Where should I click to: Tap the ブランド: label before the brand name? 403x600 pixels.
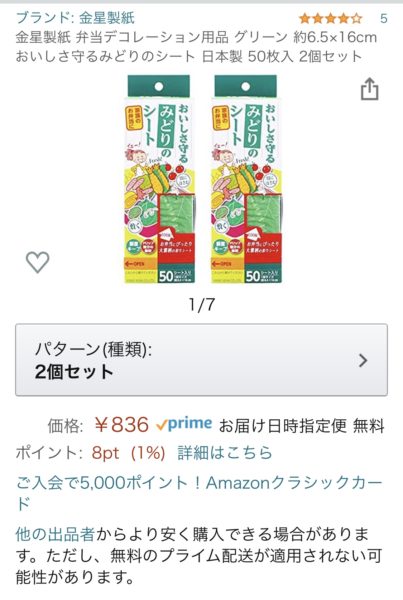46,18
